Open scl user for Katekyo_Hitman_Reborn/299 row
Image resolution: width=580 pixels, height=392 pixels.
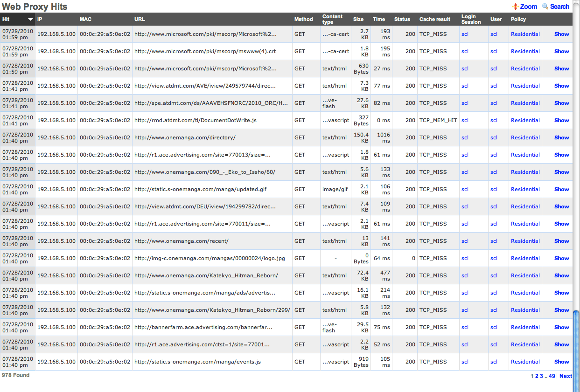click(x=494, y=310)
